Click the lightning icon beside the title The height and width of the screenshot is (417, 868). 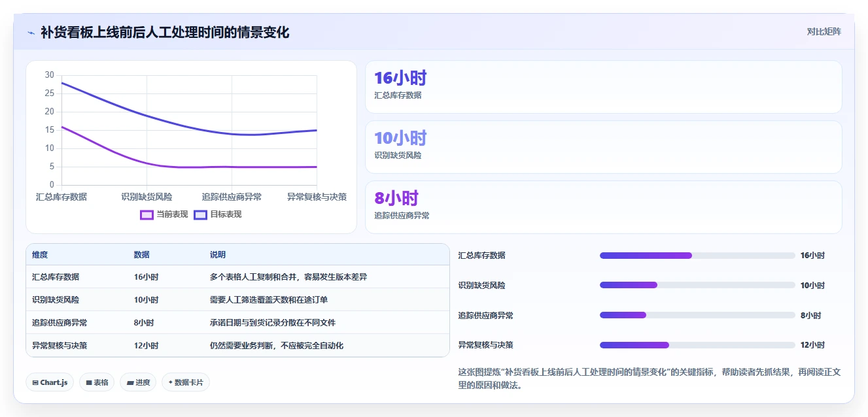pyautogui.click(x=31, y=32)
